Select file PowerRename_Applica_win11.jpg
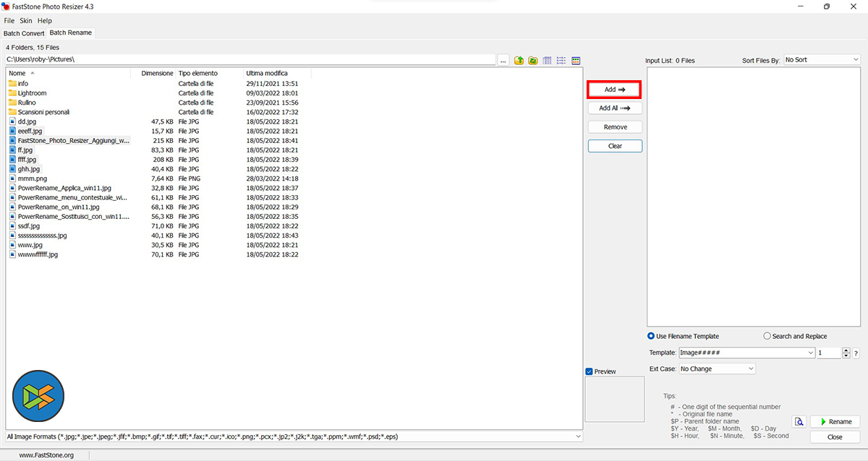This screenshot has width=868, height=461. 64,188
